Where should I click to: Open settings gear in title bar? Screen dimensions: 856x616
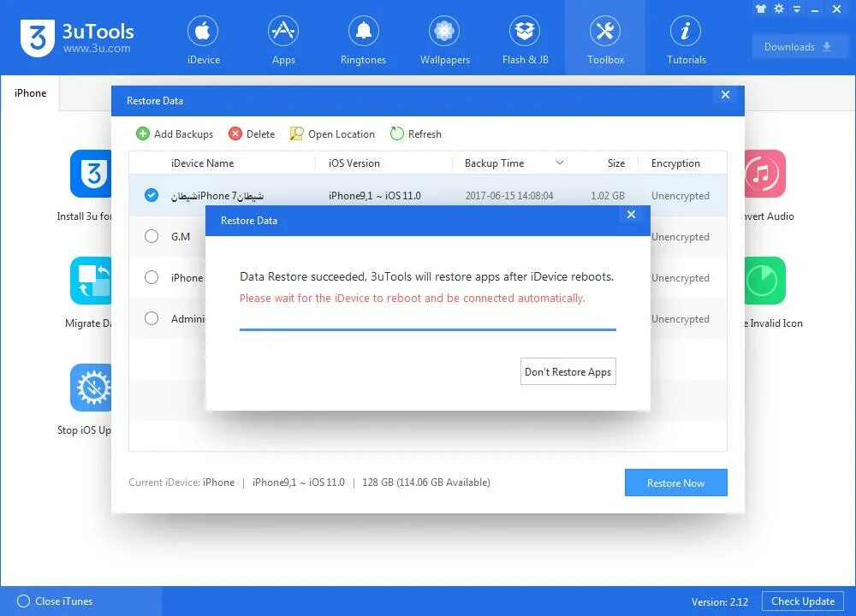pos(779,9)
